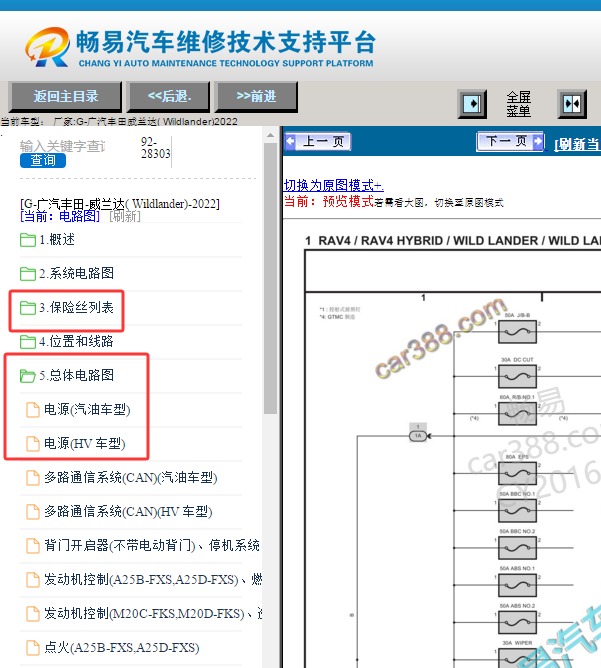The image size is (601, 668).
Task: Expand the 2.系统电路图 folder
Action: pos(77,273)
